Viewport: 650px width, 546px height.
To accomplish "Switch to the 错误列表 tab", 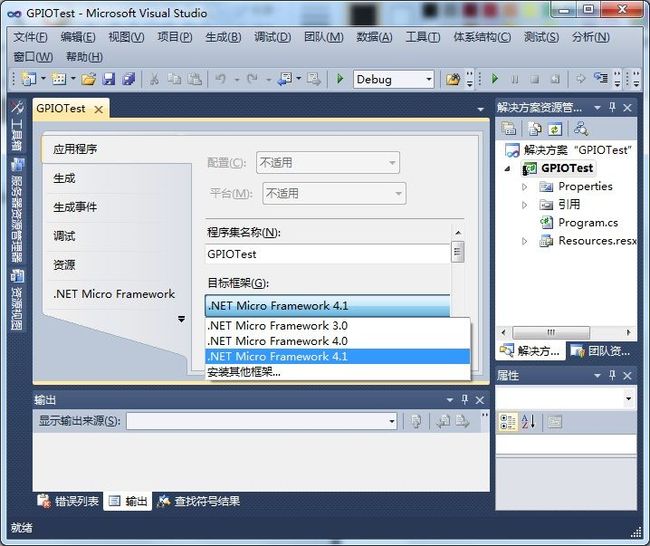I will coord(69,501).
